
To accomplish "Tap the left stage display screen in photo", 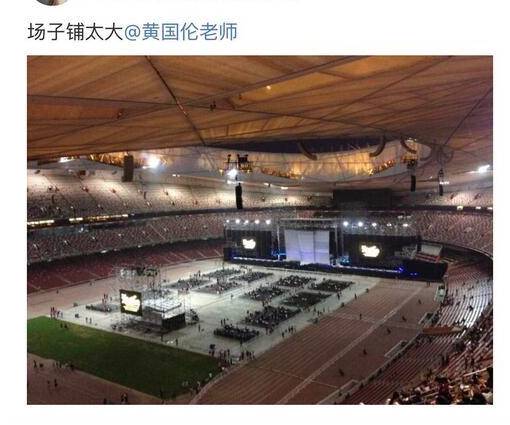I will (249, 244).
